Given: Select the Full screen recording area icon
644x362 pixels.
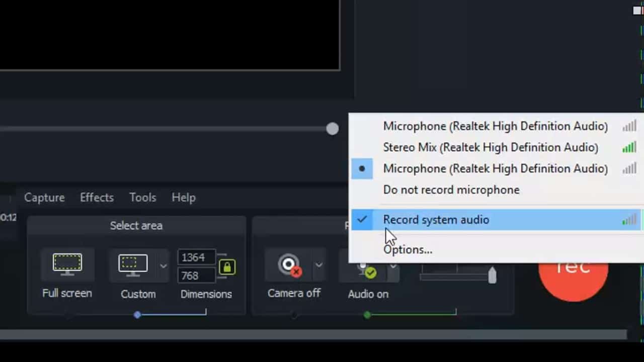Looking at the screenshot, I should 67,263.
